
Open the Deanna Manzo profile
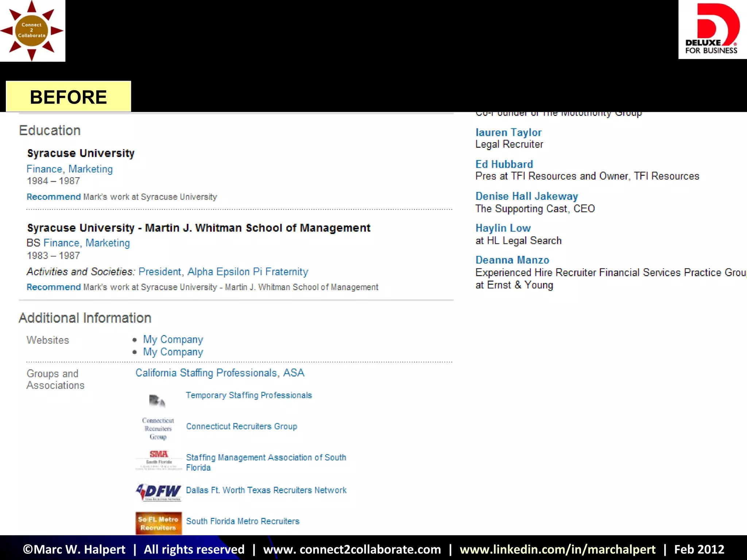pos(512,260)
